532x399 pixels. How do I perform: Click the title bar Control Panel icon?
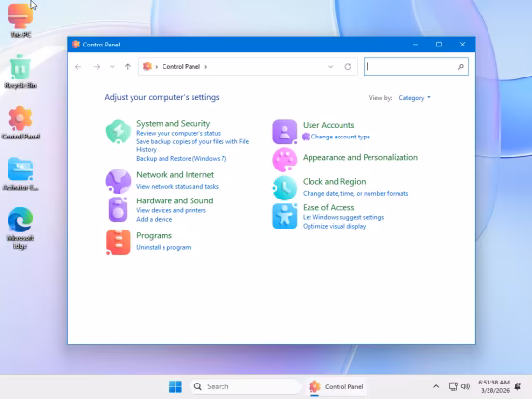75,45
